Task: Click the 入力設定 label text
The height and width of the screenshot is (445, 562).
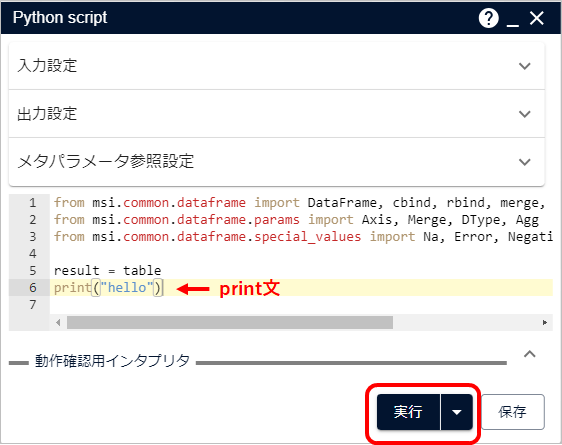Action: pyautogui.click(x=47, y=66)
